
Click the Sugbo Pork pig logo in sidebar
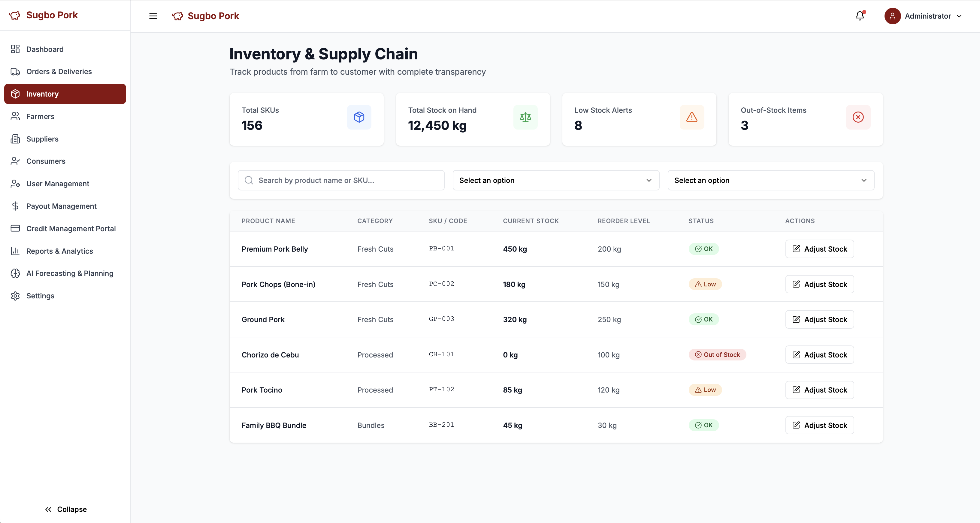(x=15, y=15)
